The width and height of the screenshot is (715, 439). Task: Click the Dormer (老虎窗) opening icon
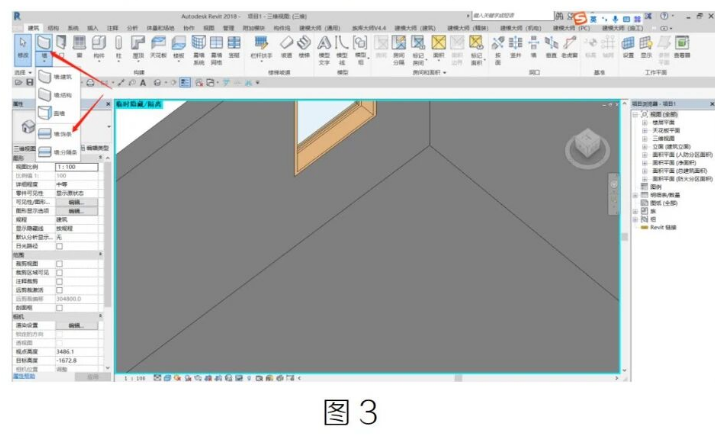(569, 43)
